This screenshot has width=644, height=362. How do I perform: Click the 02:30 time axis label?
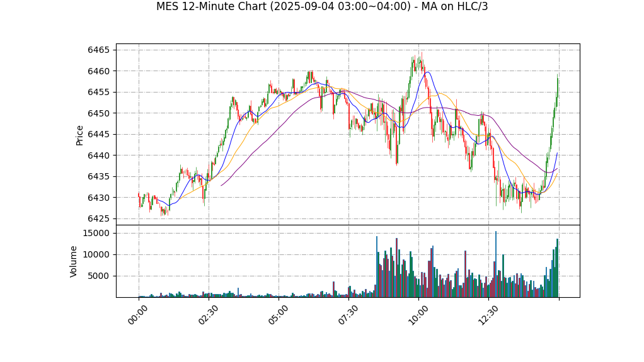coord(207,315)
